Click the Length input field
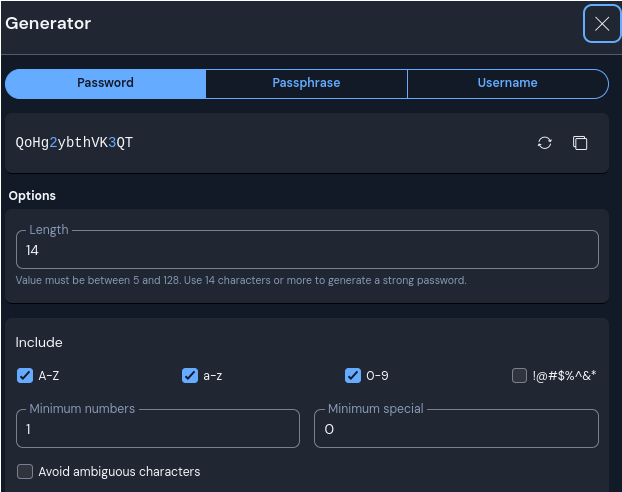 pyautogui.click(x=307, y=250)
